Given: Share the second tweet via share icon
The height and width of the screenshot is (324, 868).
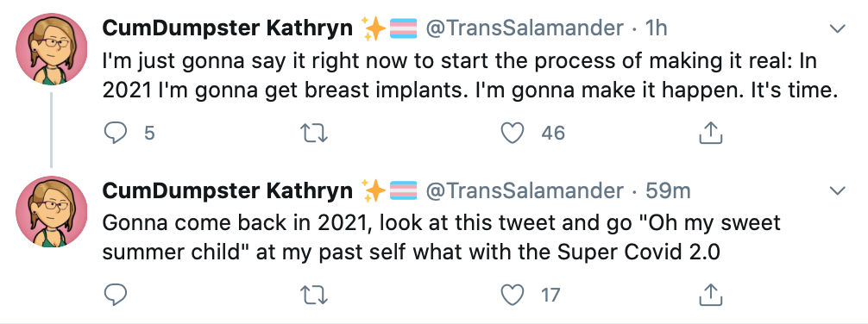Looking at the screenshot, I should pyautogui.click(x=711, y=296).
